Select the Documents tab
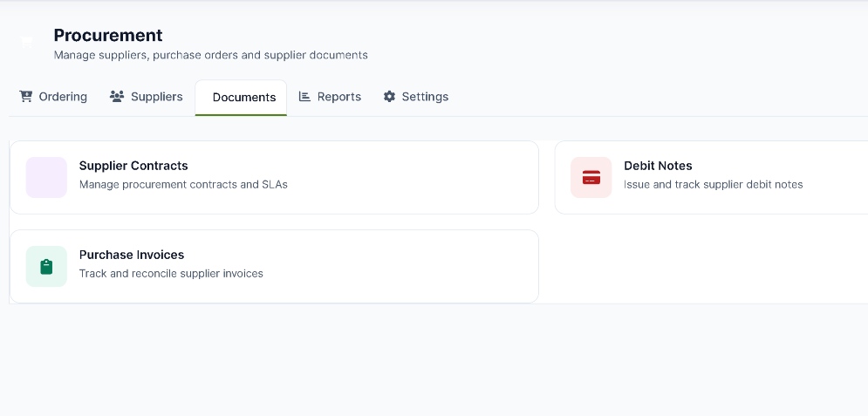The width and height of the screenshot is (868, 416). pos(241,98)
